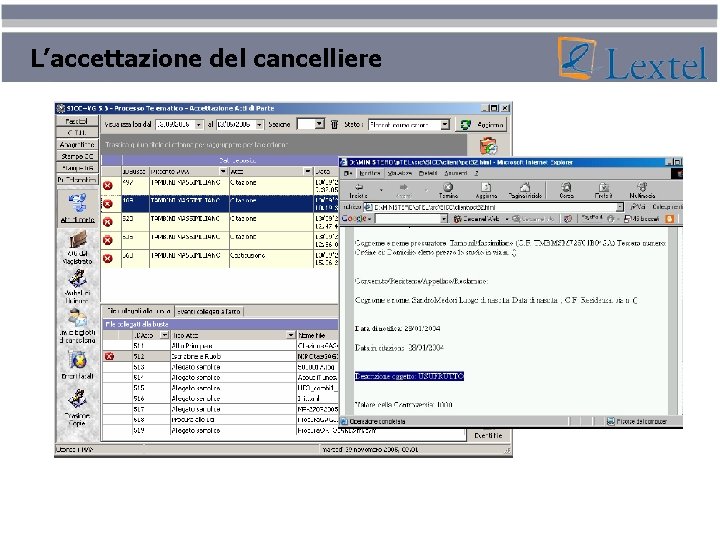The image size is (720, 540).
Task: Click Cerca nel Web button on Google toolbar
Action: pyautogui.click(x=476, y=219)
